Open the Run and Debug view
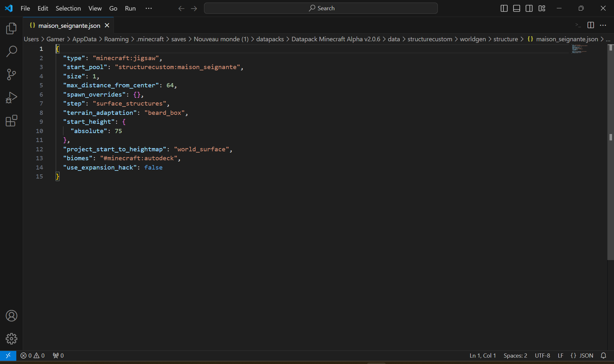Viewport: 614px width, 364px height. point(12,98)
